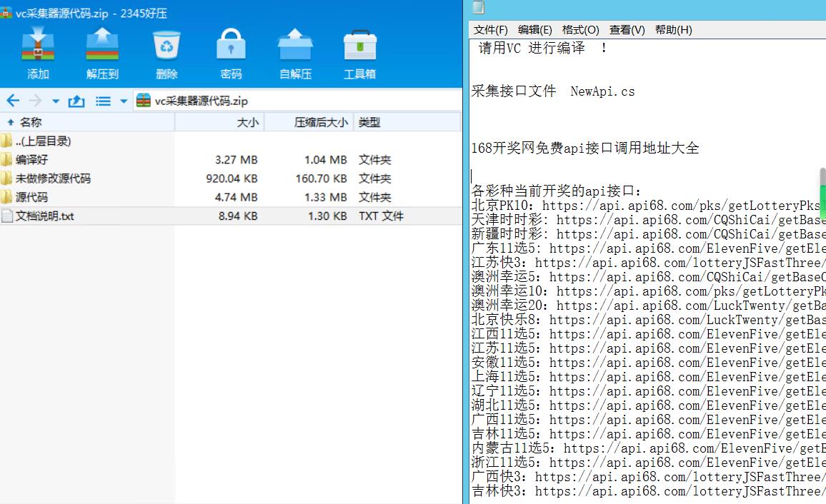Click the 3.27 MB size cell
The height and width of the screenshot is (504, 826).
click(236, 160)
